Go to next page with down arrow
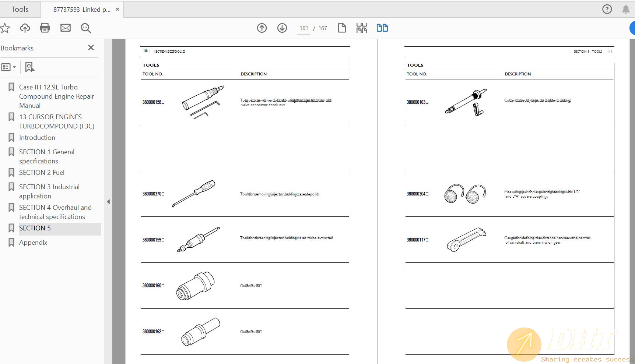This screenshot has width=635, height=364. coord(282,28)
